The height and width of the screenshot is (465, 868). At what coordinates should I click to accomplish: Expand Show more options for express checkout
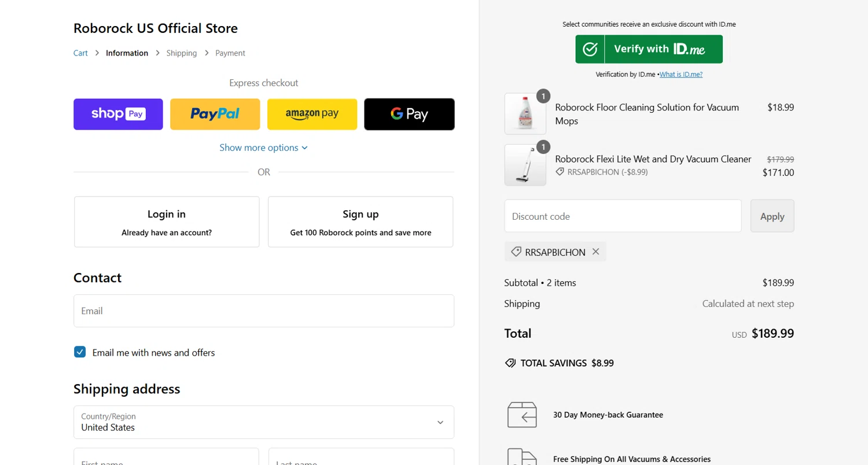tap(263, 147)
